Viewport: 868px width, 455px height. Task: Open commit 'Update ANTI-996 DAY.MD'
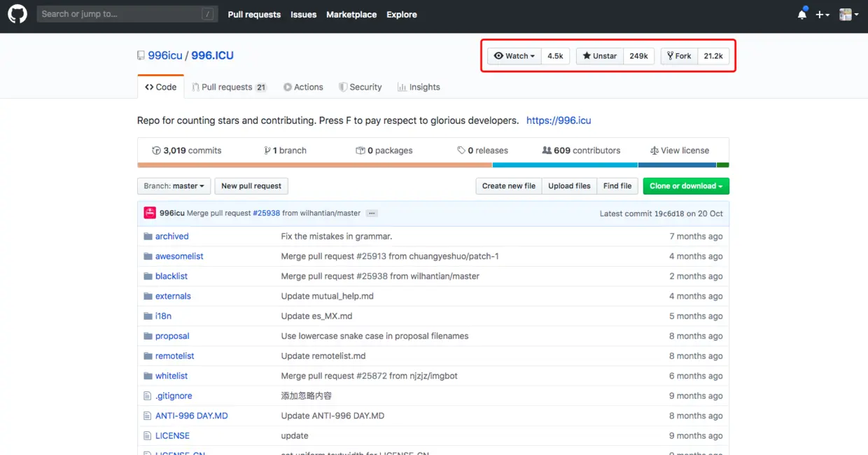332,416
